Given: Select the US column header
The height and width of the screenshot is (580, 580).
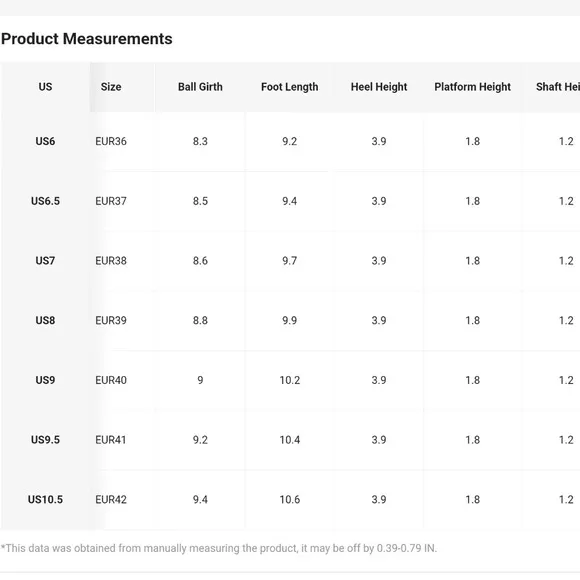Looking at the screenshot, I should point(45,87).
